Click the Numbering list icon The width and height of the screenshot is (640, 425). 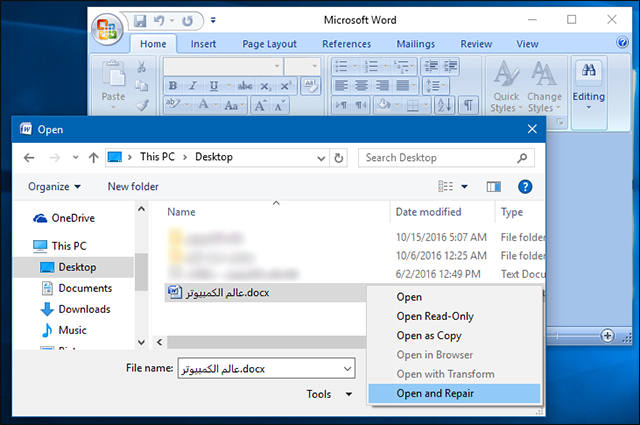[x=371, y=66]
